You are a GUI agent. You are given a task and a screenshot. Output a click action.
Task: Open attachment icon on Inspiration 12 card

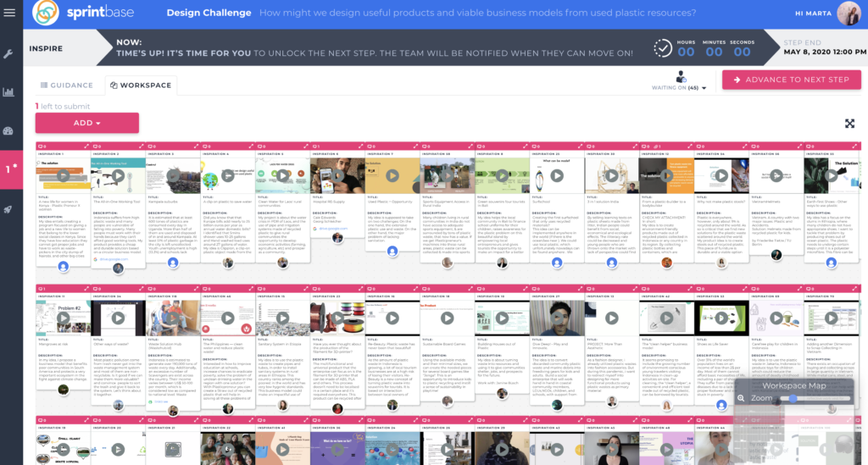(657, 147)
